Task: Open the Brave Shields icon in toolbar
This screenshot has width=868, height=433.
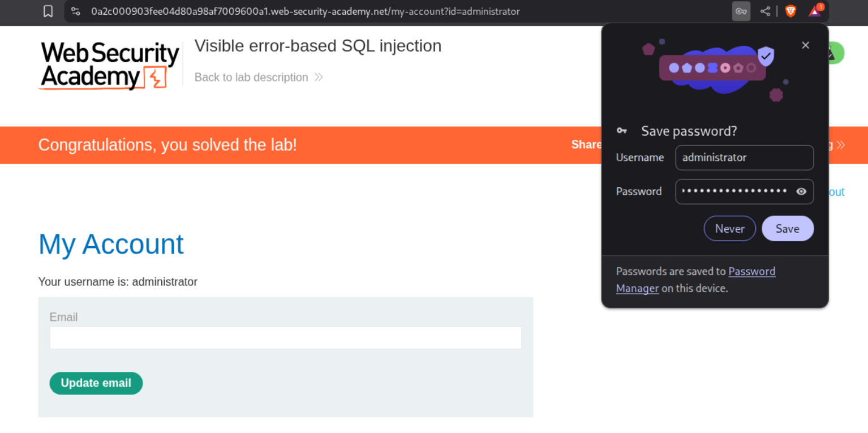Action: [790, 11]
